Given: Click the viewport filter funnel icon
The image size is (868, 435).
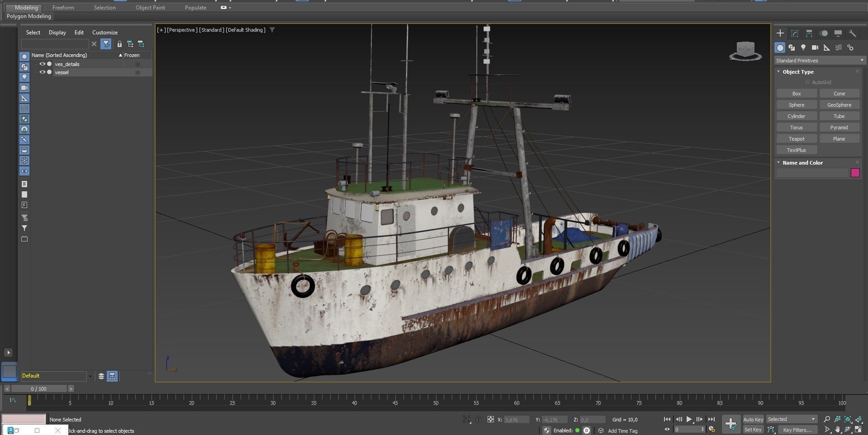Looking at the screenshot, I should pos(272,30).
